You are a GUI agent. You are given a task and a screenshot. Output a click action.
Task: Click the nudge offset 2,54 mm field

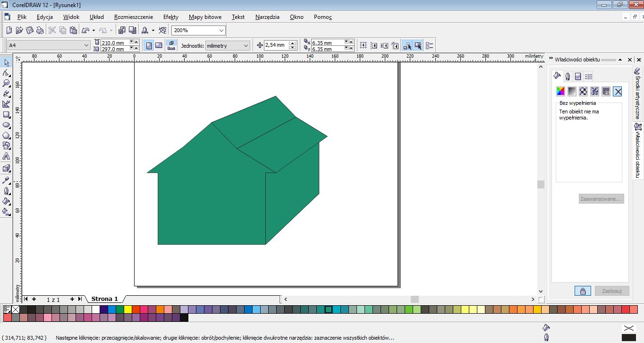(276, 45)
